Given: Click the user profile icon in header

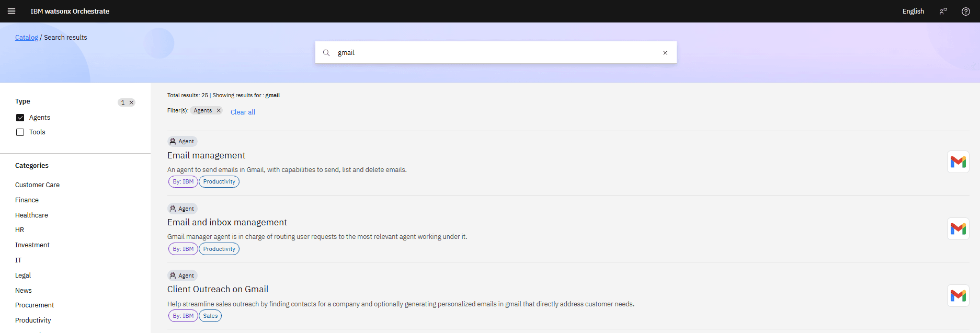Looking at the screenshot, I should pos(943,12).
